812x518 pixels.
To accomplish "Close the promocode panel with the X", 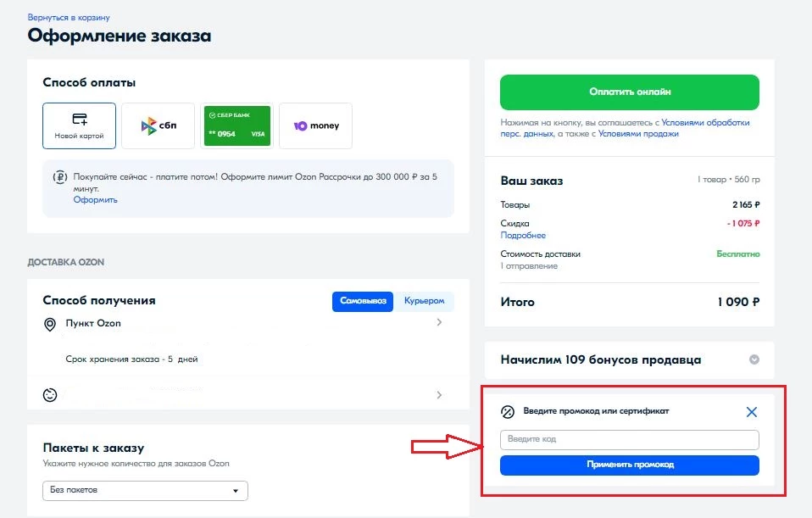I will 751,411.
